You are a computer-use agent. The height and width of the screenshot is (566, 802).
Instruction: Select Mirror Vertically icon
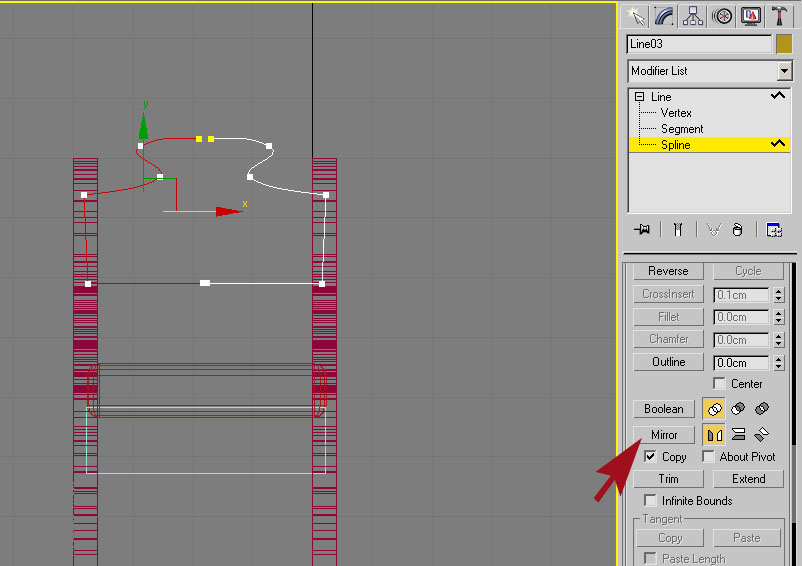pyautogui.click(x=738, y=435)
